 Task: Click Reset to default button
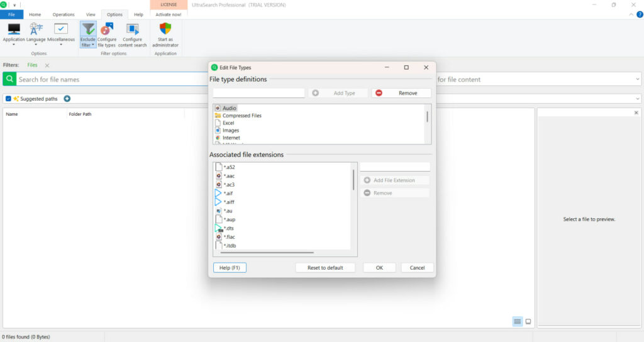325,268
